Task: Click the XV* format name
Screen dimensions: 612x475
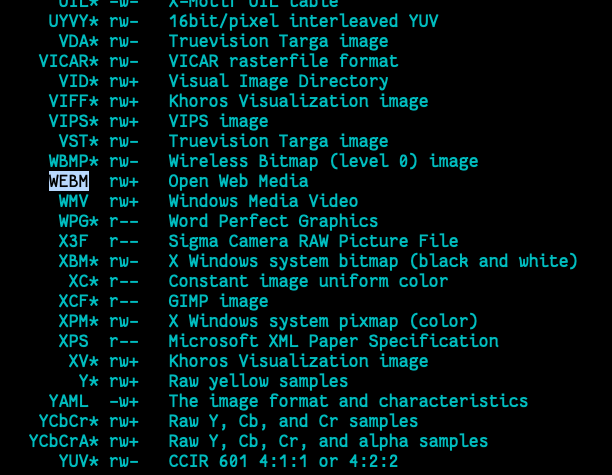Action: click(84, 361)
